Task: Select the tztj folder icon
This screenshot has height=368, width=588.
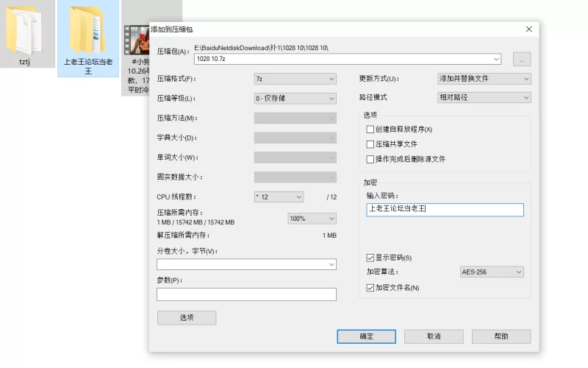Action: 24,32
